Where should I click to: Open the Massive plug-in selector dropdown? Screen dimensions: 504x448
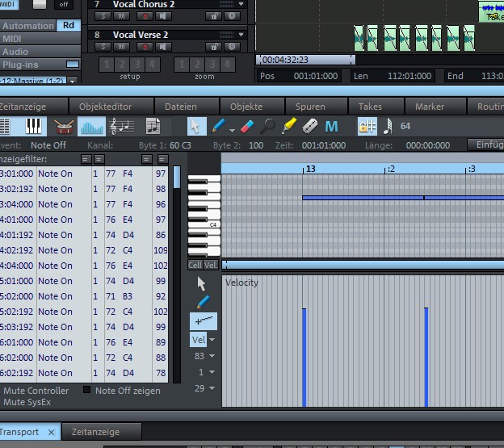72,81
